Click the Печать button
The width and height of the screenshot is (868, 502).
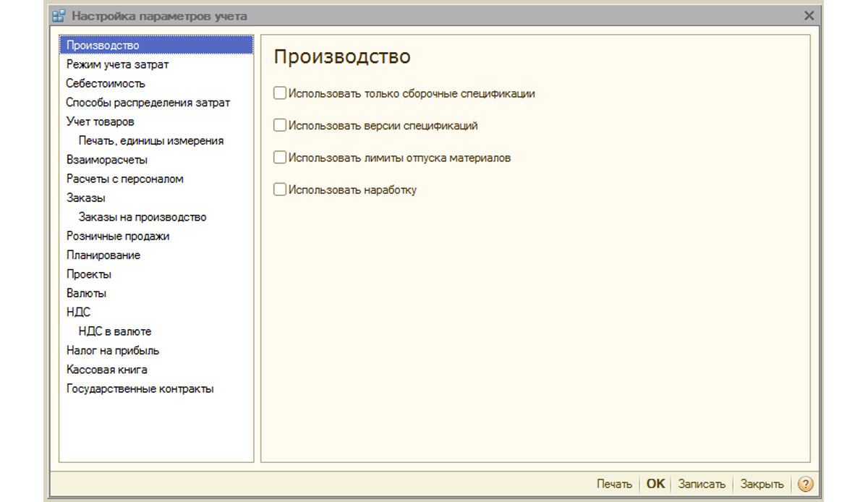coord(614,484)
